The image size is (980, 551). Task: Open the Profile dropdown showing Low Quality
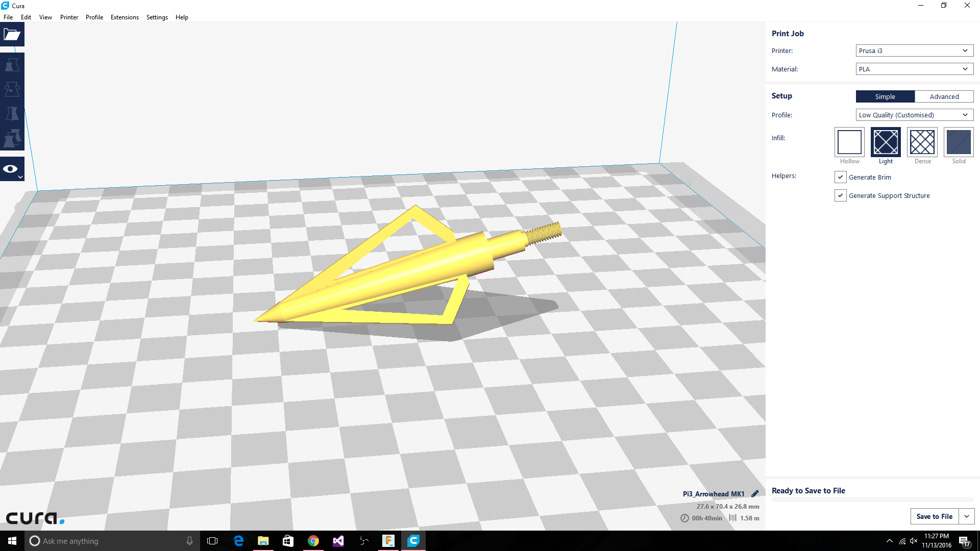[x=915, y=115]
